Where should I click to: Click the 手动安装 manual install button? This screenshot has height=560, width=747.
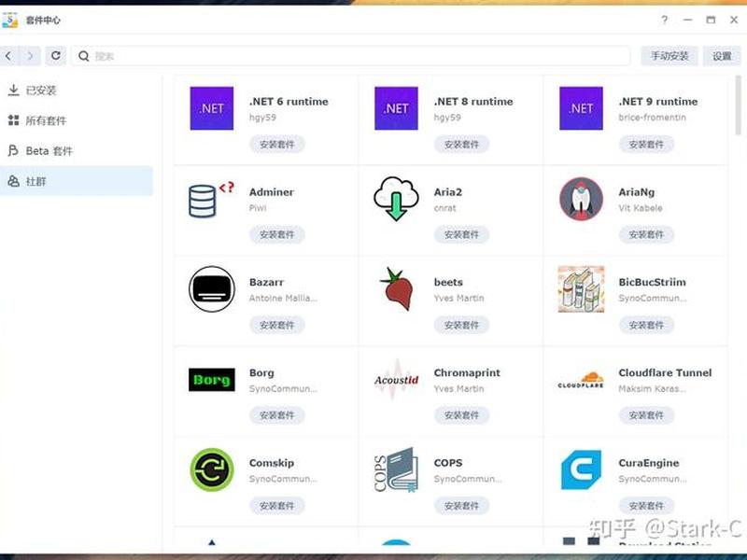tap(669, 56)
